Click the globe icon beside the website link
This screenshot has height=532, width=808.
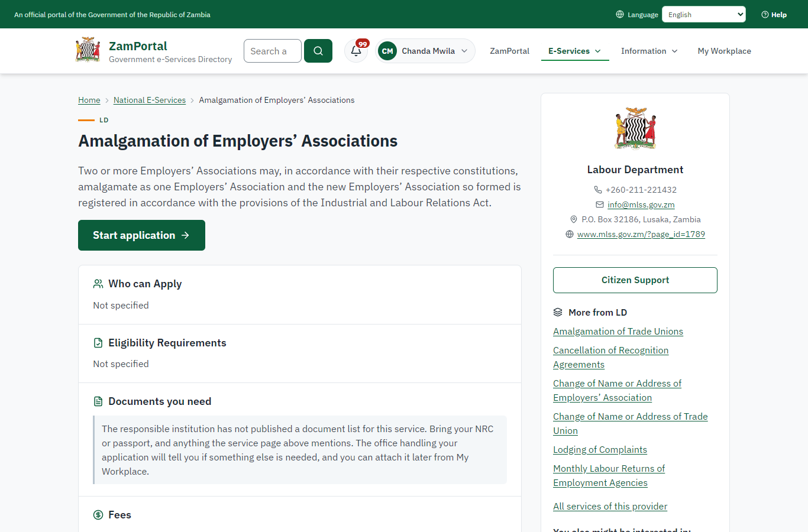(x=570, y=234)
